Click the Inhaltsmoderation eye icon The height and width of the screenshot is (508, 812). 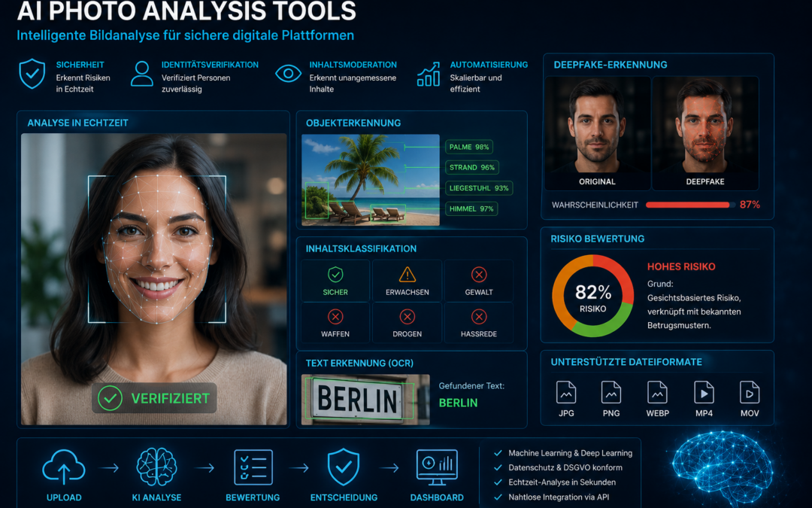(289, 73)
